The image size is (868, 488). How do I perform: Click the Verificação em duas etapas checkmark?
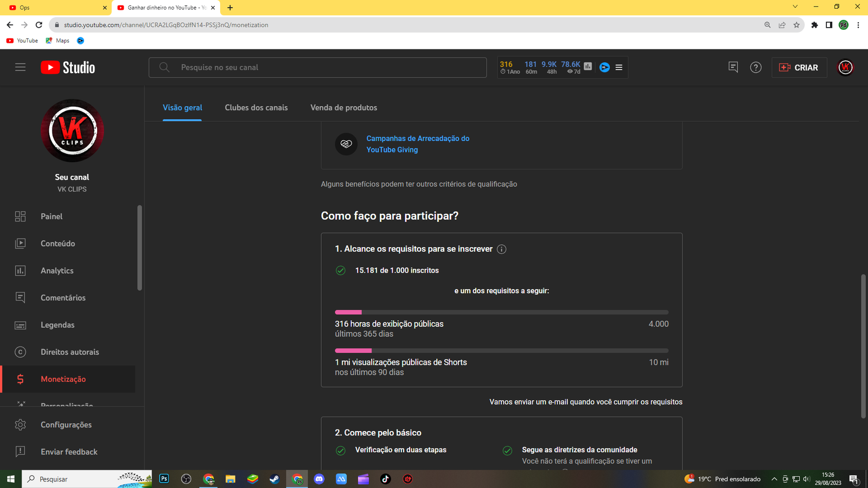341,450
